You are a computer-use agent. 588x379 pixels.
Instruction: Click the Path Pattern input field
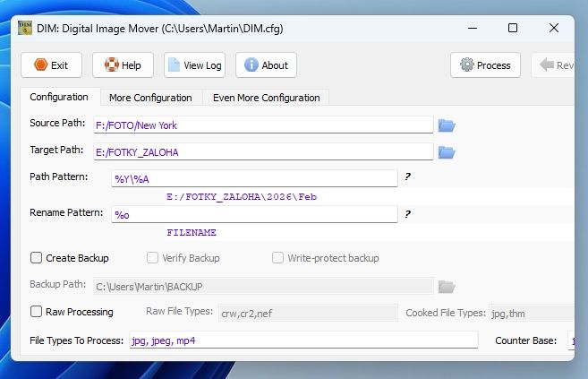[254, 179]
